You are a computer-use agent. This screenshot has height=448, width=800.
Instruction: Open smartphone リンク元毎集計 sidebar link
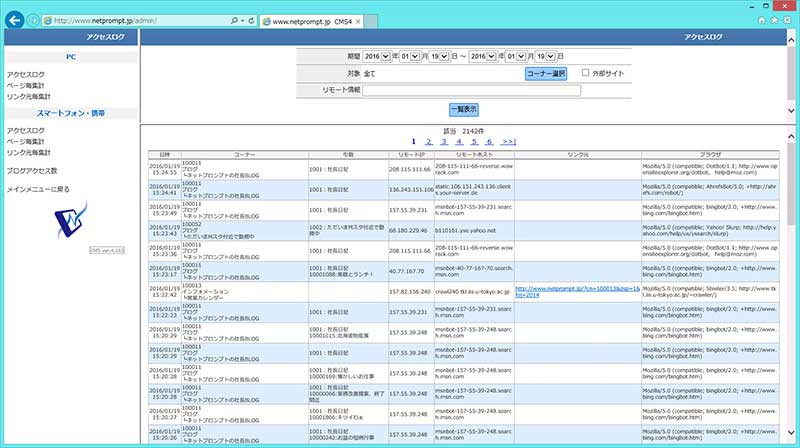tap(29, 153)
